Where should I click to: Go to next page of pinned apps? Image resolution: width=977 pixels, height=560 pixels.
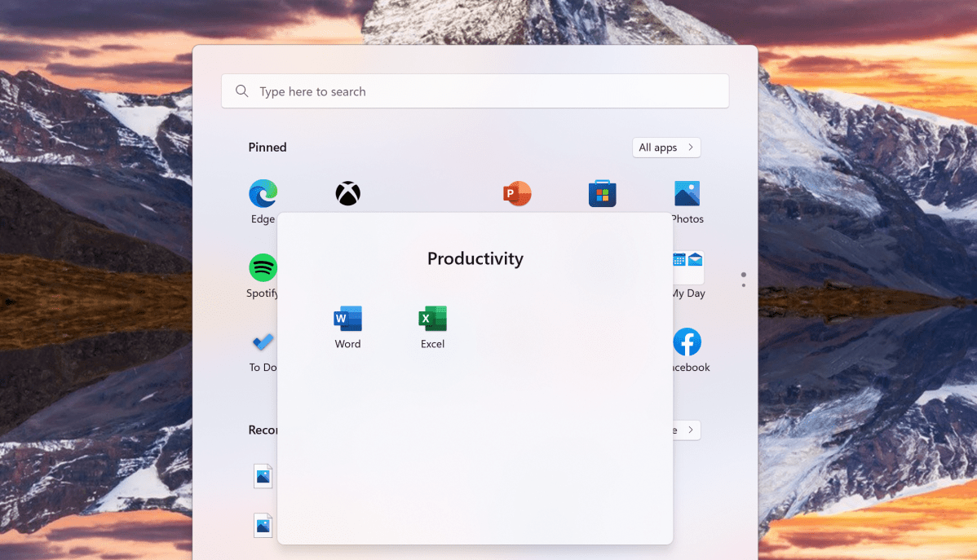743,285
